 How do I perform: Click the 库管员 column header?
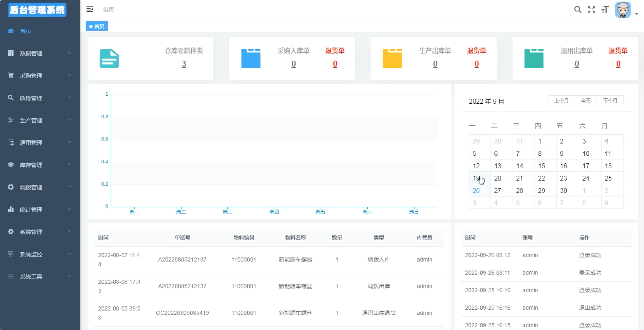424,237
